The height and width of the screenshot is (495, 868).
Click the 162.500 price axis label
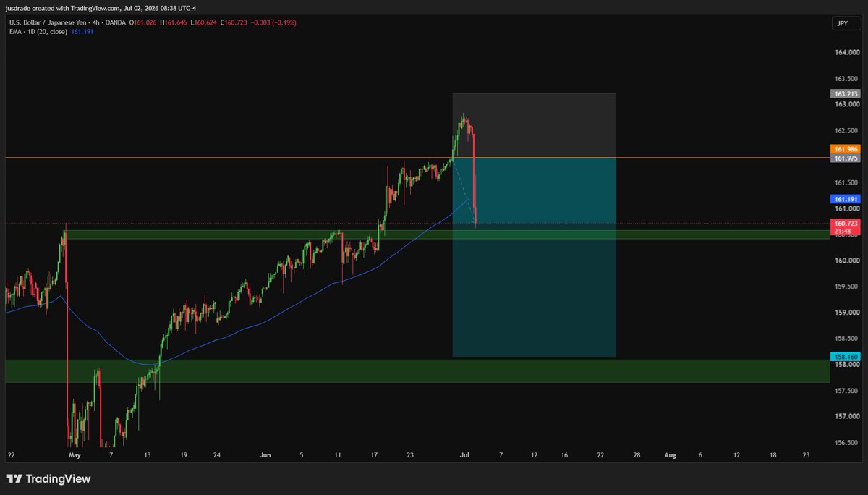(x=846, y=131)
